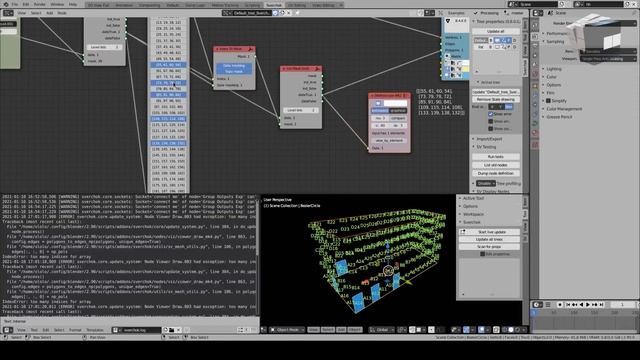Open the Disable tree profiling dropdown
This screenshot has width=640, height=360.
click(486, 184)
